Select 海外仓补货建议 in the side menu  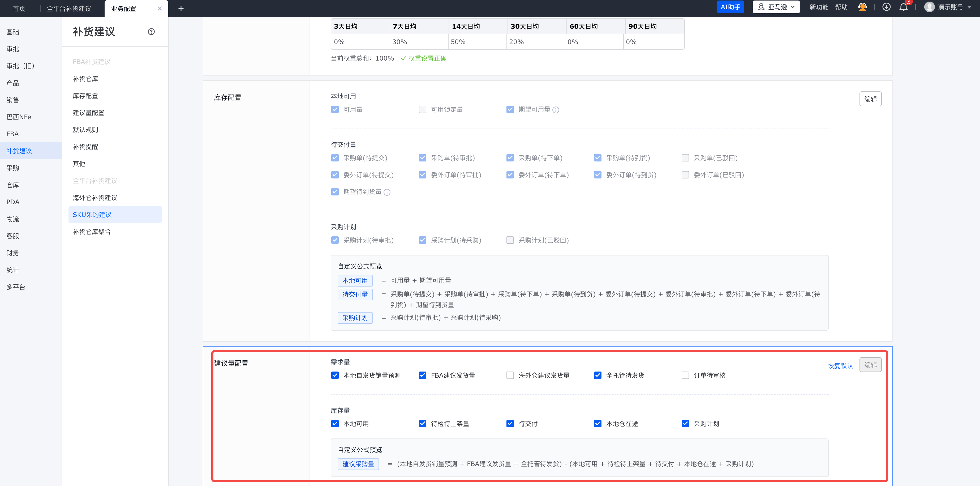pos(95,198)
